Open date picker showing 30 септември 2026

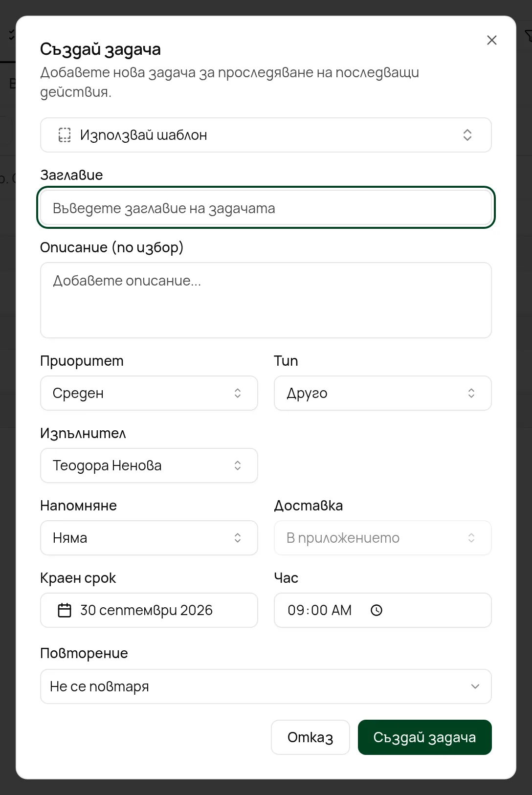(x=149, y=610)
